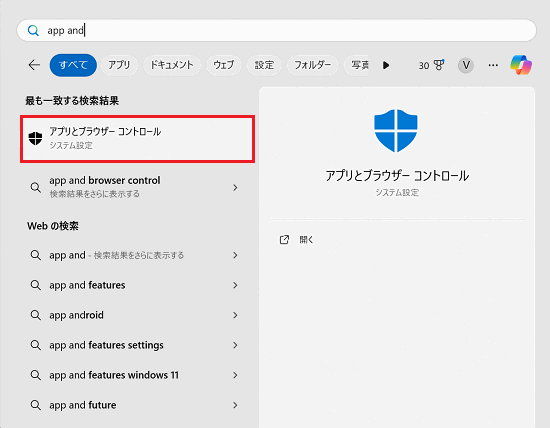Click the search input field with app and
Image resolution: width=550 pixels, height=428 pixels.
click(276, 31)
